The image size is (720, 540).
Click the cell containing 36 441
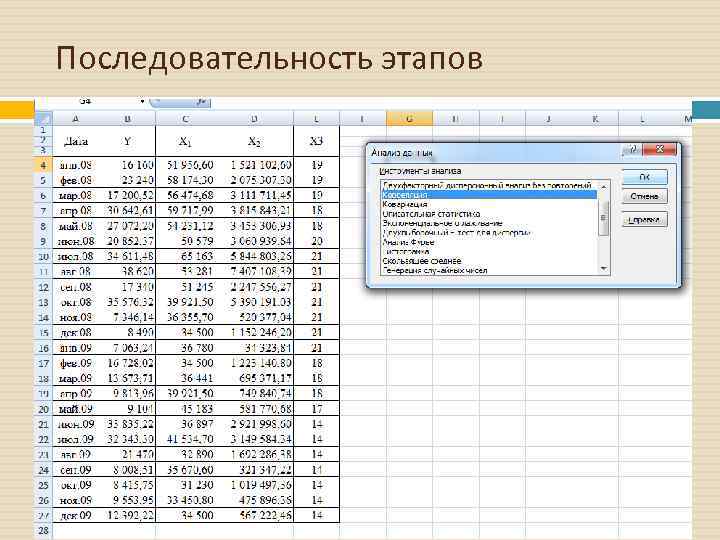[x=185, y=378]
